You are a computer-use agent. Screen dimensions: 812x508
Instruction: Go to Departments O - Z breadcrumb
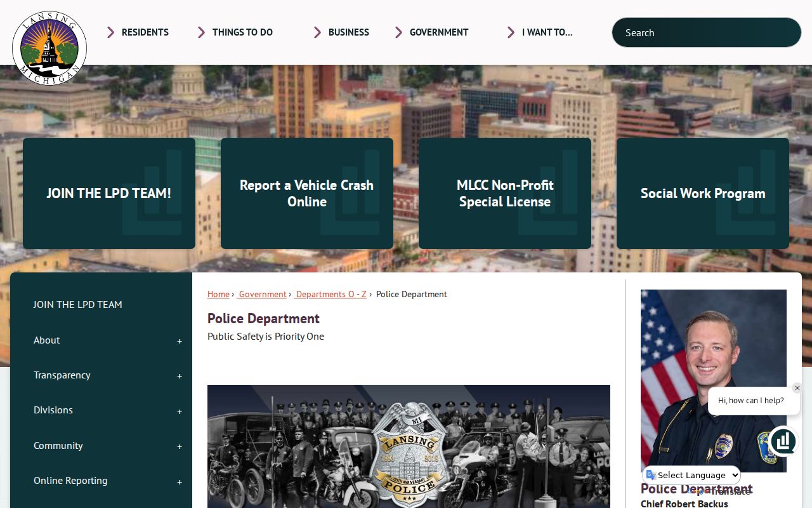331,294
